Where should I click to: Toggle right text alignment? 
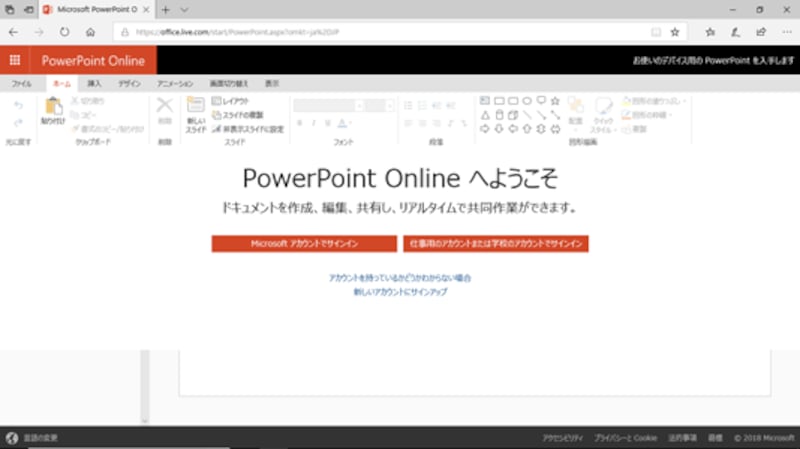tap(436, 123)
